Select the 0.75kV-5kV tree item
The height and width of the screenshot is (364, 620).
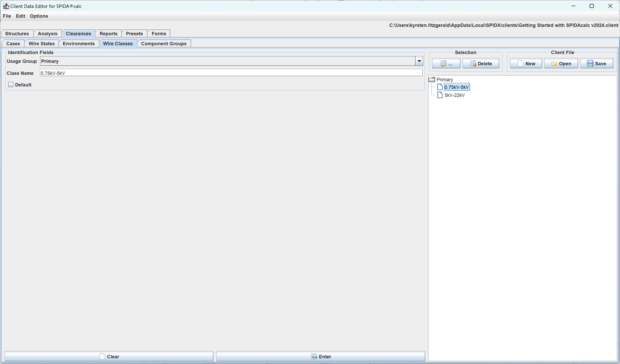[x=457, y=87]
